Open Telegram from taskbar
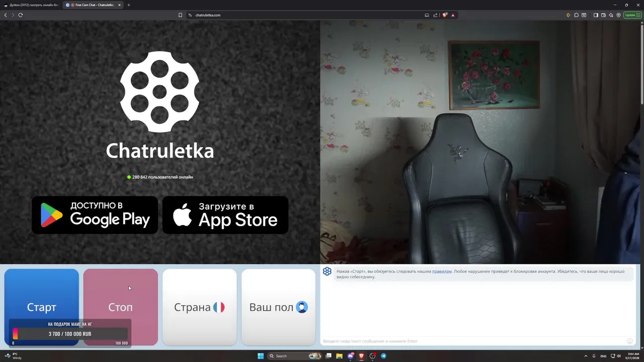 pyautogui.click(x=383, y=356)
